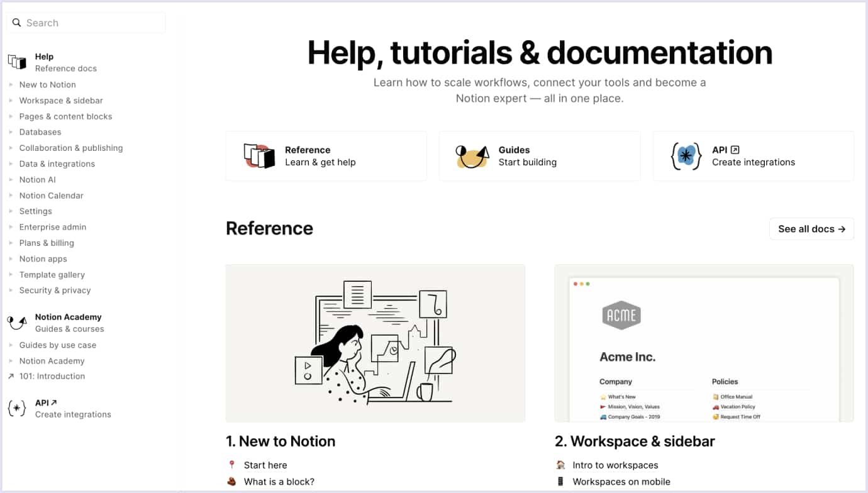The height and width of the screenshot is (493, 868).
Task: Expand the Notion apps section
Action: pos(11,258)
